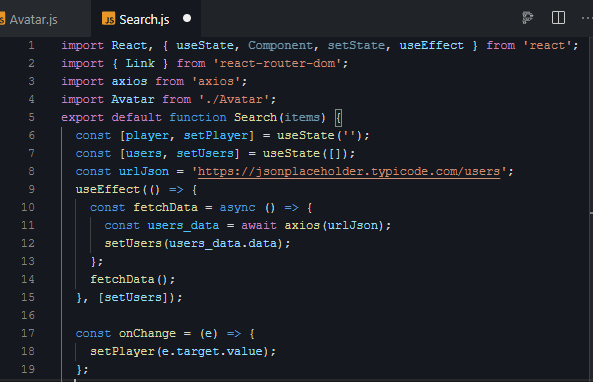The image size is (593, 382).
Task: Open the jsonplaceholder.typicode.com/users URL
Action: (349, 172)
